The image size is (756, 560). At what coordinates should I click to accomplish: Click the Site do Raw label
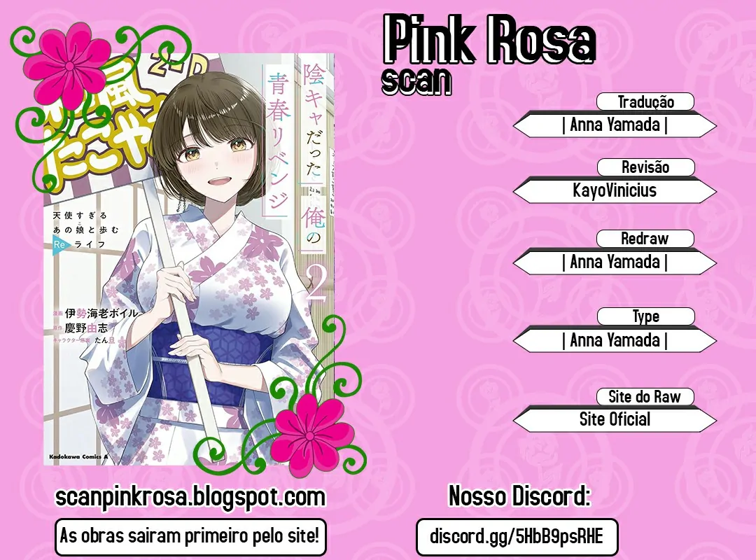tap(645, 396)
